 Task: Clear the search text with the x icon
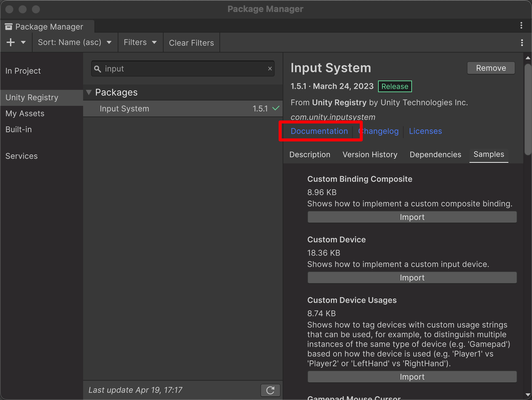point(270,69)
